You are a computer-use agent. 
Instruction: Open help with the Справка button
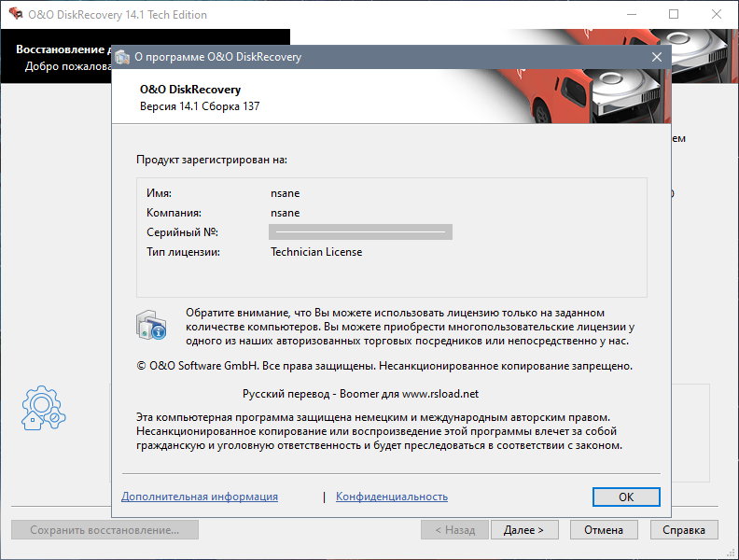[684, 530]
